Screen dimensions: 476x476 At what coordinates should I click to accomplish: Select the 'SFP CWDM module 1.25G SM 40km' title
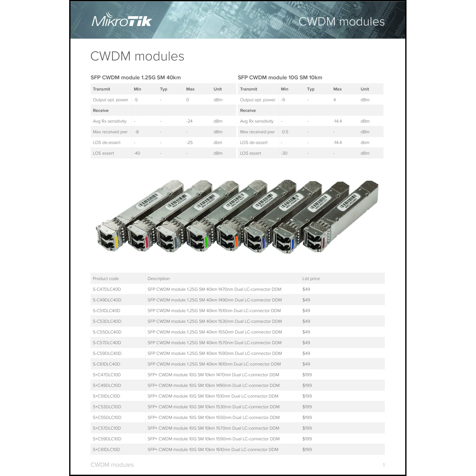pyautogui.click(x=136, y=77)
